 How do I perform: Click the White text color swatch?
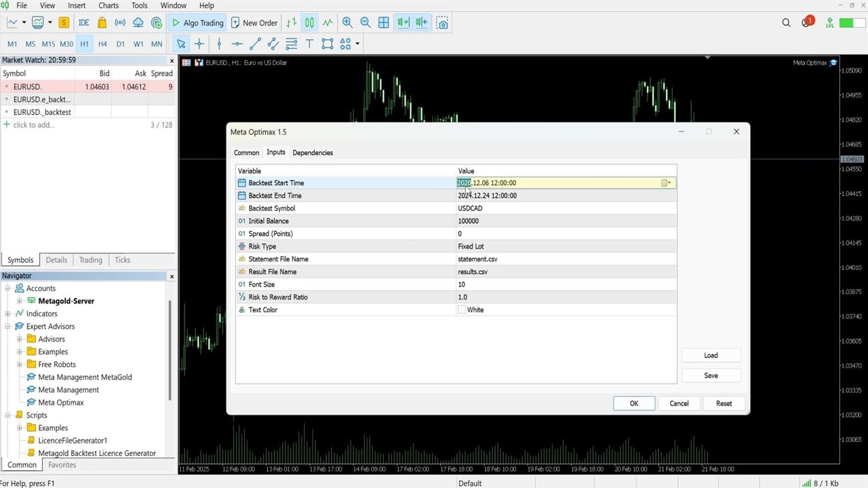pyautogui.click(x=462, y=310)
